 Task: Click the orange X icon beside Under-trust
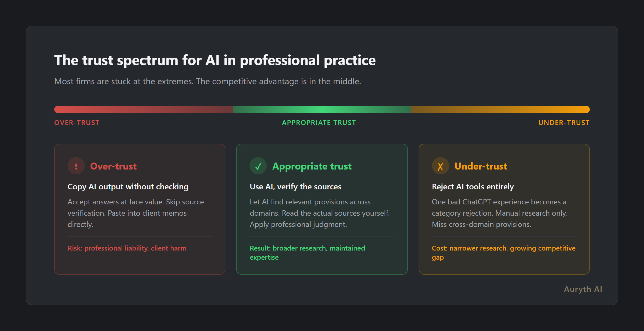click(x=440, y=166)
